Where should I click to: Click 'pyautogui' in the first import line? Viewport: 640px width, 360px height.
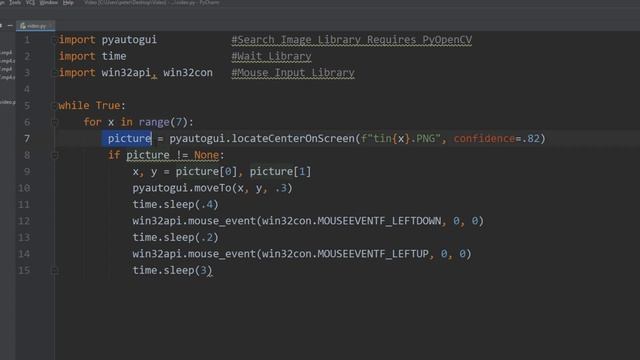(x=129, y=40)
